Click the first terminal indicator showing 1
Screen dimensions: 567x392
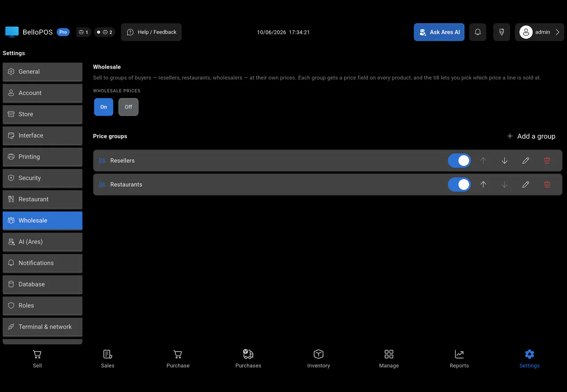(84, 32)
